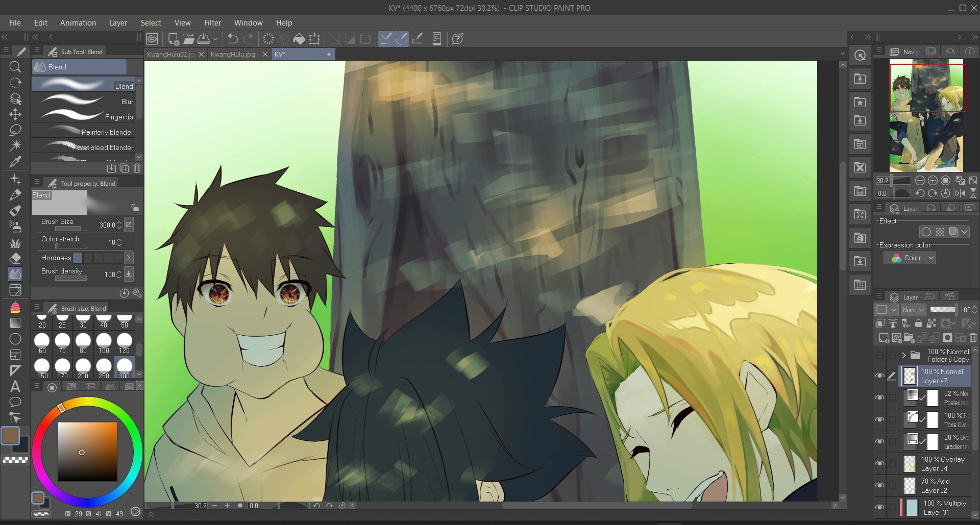Click the Fill bucket icon in command bar
980x525 pixels.
(x=299, y=39)
